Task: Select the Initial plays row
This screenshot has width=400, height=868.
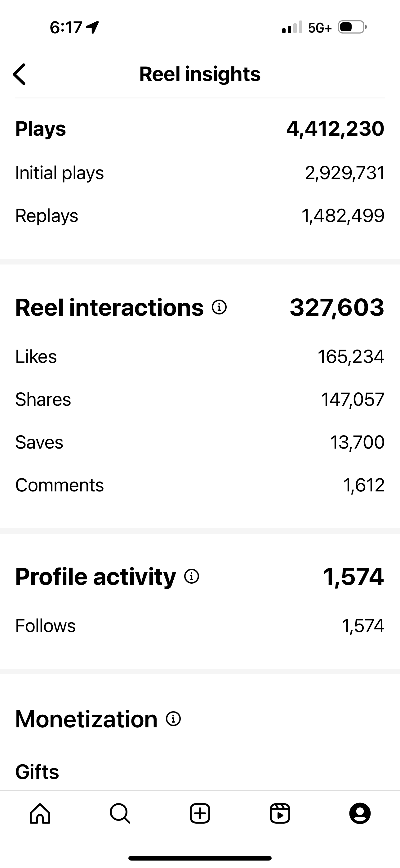Action: (200, 173)
